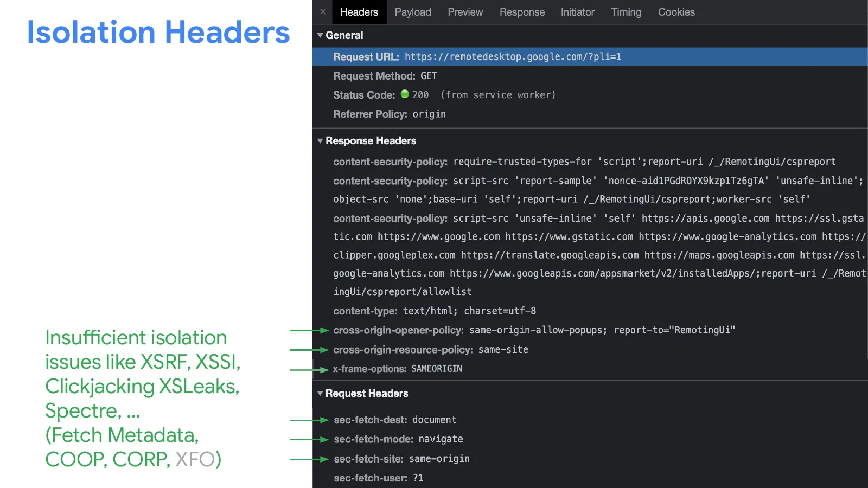Select the Request URL row
Image resolution: width=868 pixels, height=488 pixels.
pyautogui.click(x=590, y=57)
